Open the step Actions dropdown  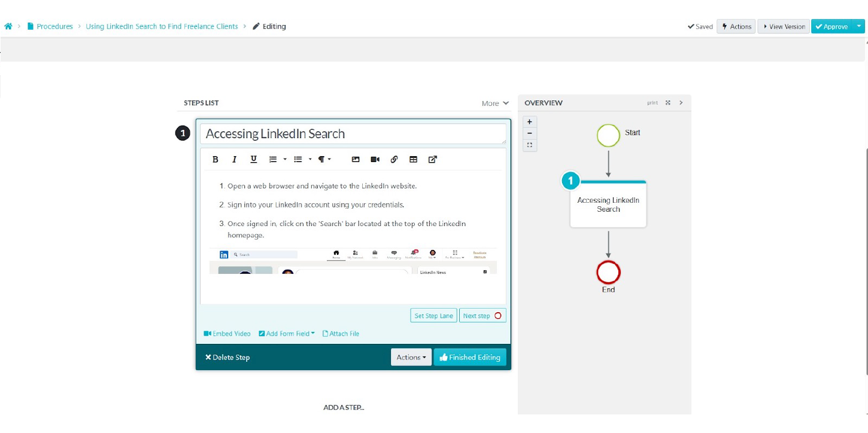point(411,357)
